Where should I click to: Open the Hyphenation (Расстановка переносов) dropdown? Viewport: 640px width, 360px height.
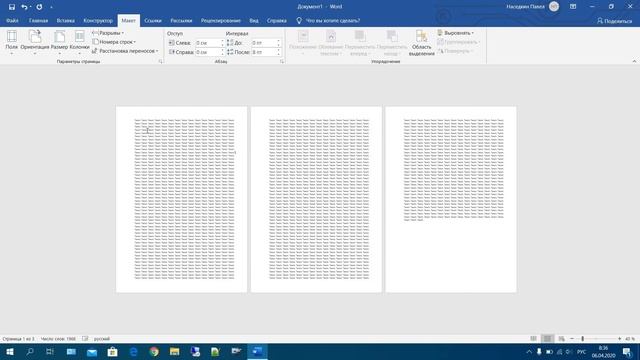pyautogui.click(x=125, y=51)
